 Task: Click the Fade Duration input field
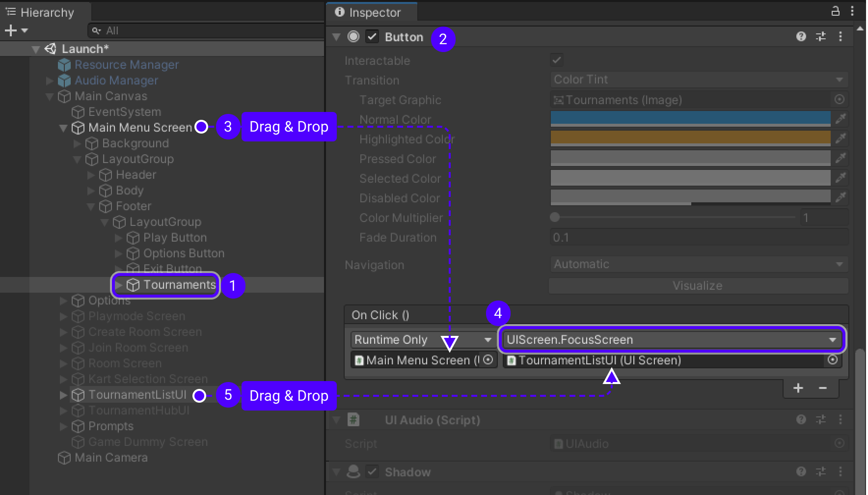(699, 238)
